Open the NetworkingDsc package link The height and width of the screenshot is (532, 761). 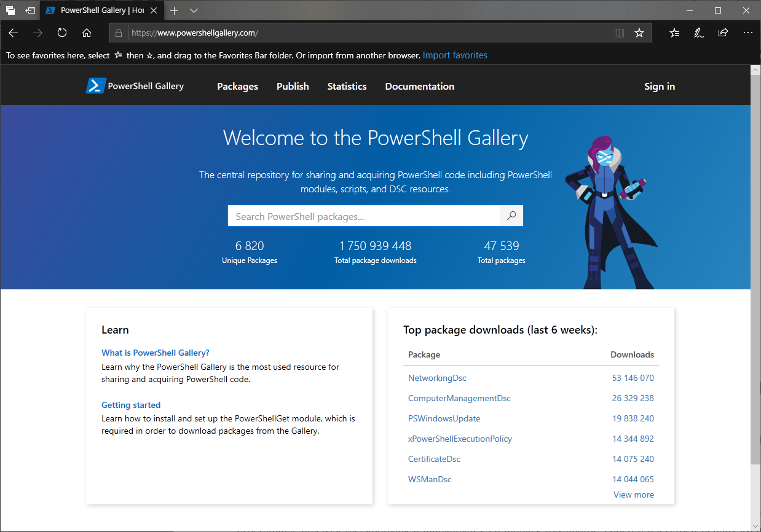(x=437, y=378)
